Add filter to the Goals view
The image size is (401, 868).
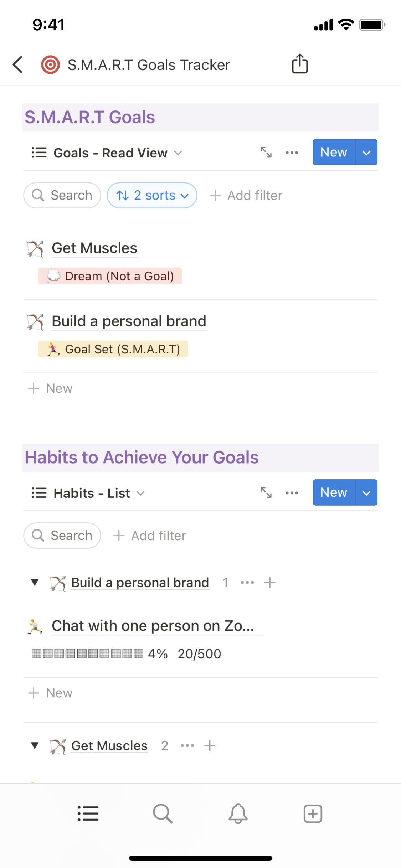pyautogui.click(x=246, y=195)
